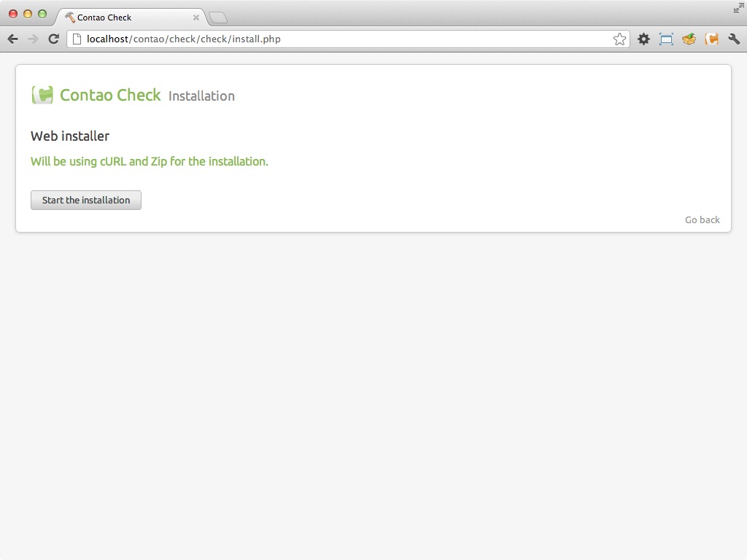Open the gear extension icon in the toolbar
This screenshot has width=747, height=560.
643,39
